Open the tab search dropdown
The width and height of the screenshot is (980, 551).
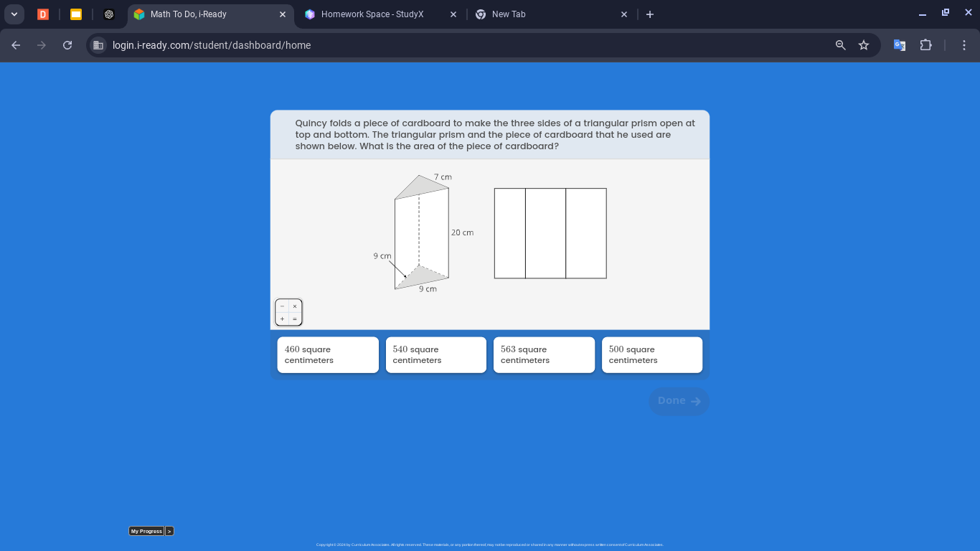tap(14, 14)
